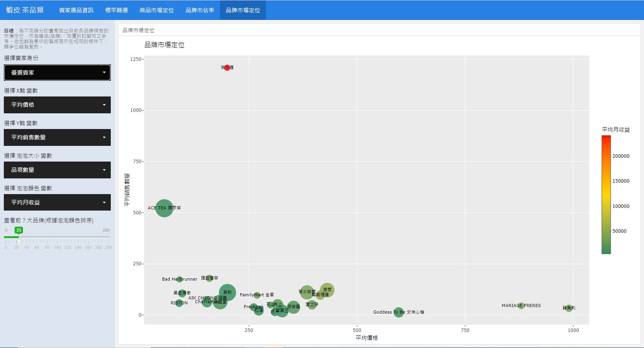Click the 若水茶館 bubble
Viewport: 644px width, 348px height.
(x=307, y=292)
